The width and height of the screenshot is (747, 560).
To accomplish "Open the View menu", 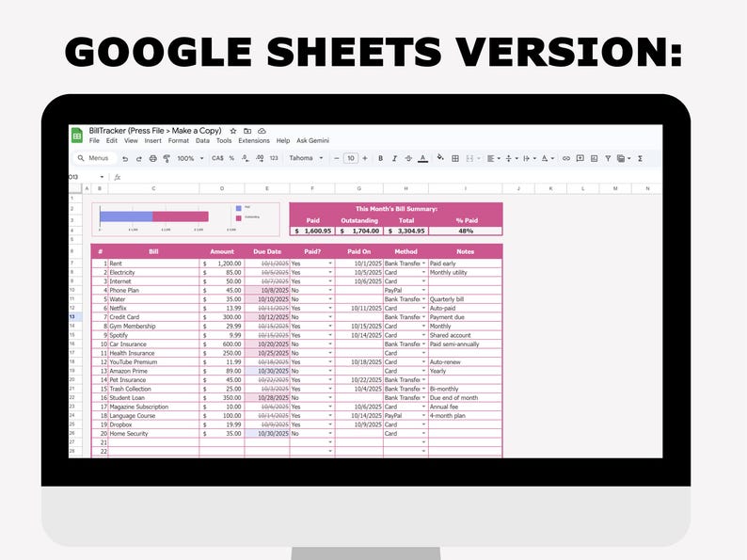I will (131, 140).
